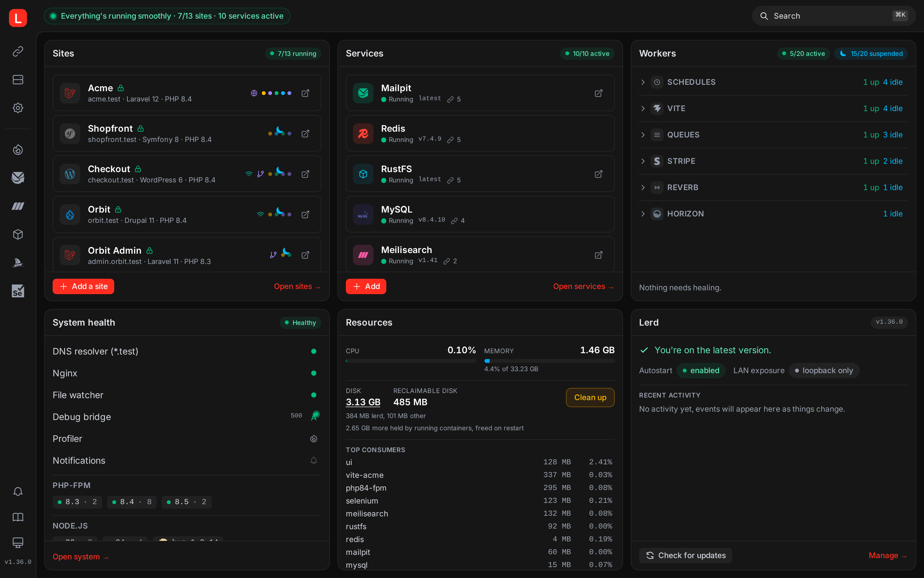Viewport: 924px width, 578px height.
Task: Click the v1.36.0 version badge in Lerd panel
Action: [x=889, y=322]
